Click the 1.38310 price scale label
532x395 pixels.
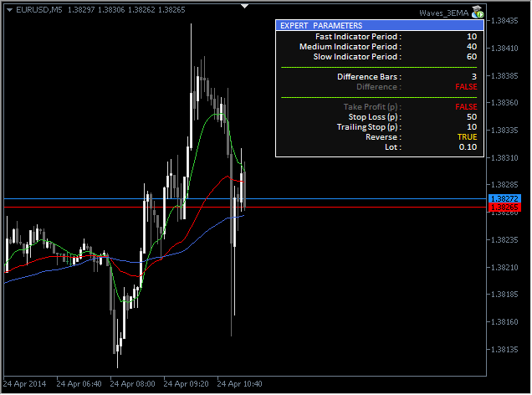coord(504,158)
